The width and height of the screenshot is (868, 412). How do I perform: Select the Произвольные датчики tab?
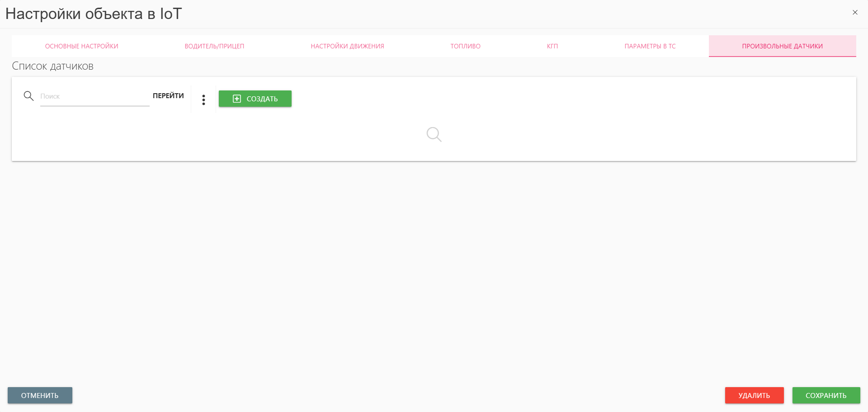[782, 46]
